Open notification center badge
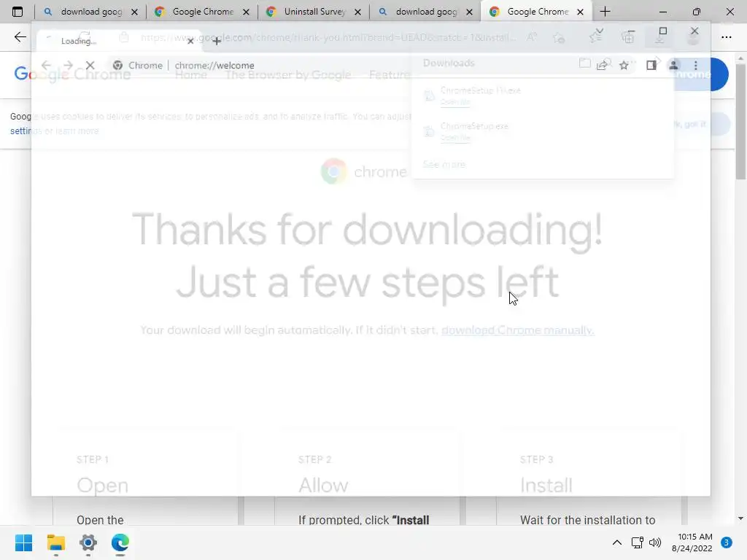 (726, 542)
